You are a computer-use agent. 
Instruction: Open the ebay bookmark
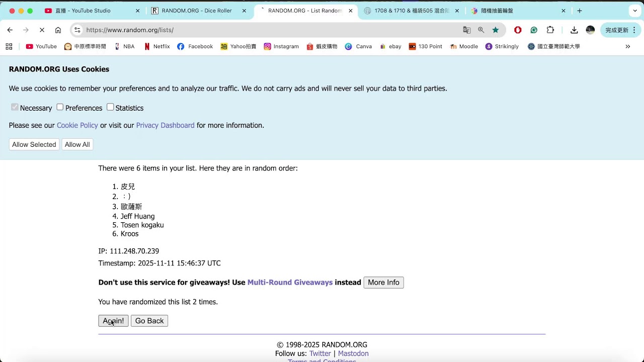coord(390,46)
